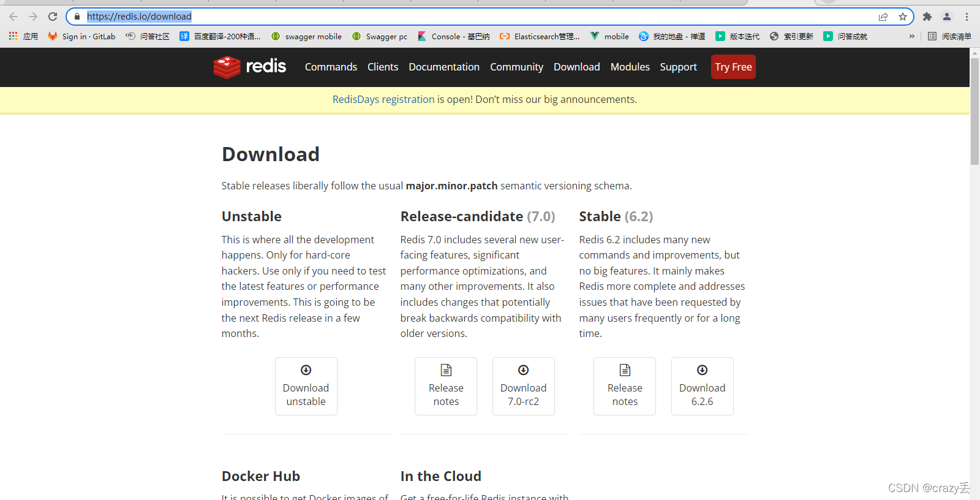The height and width of the screenshot is (500, 980).
Task: Click the share page icon in address bar
Action: [x=883, y=17]
